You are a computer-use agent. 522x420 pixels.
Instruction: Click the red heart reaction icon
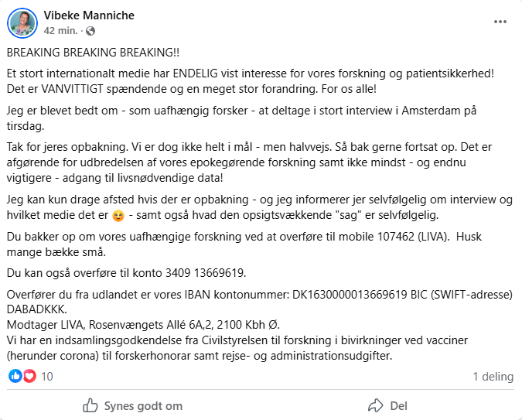tap(29, 376)
